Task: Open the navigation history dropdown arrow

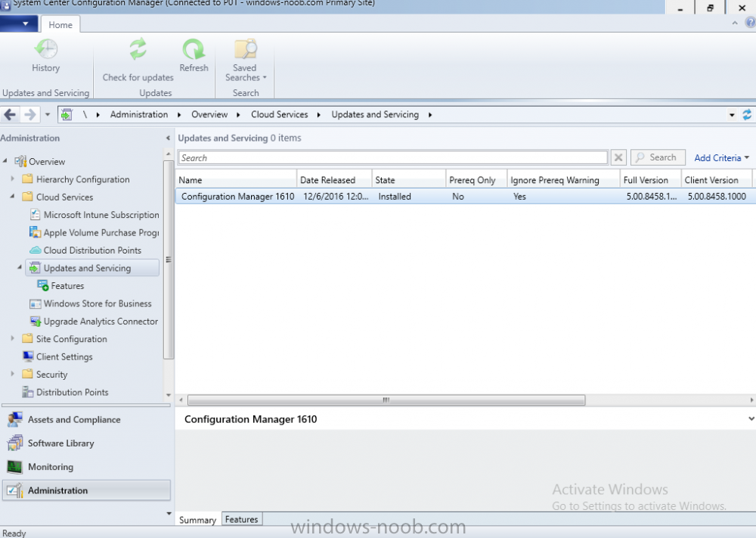Action: coord(47,115)
